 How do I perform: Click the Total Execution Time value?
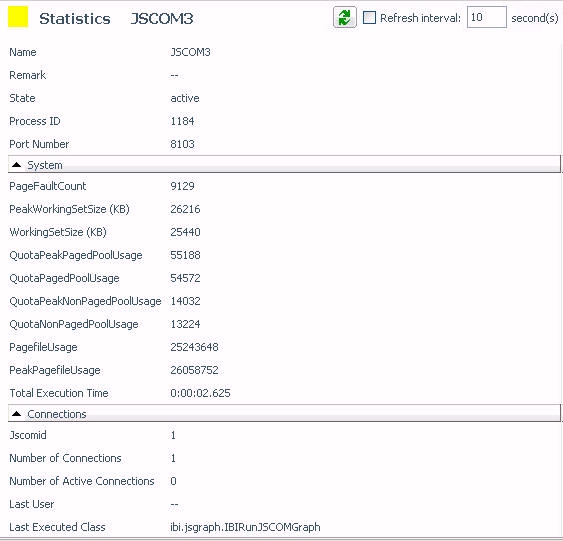click(200, 393)
